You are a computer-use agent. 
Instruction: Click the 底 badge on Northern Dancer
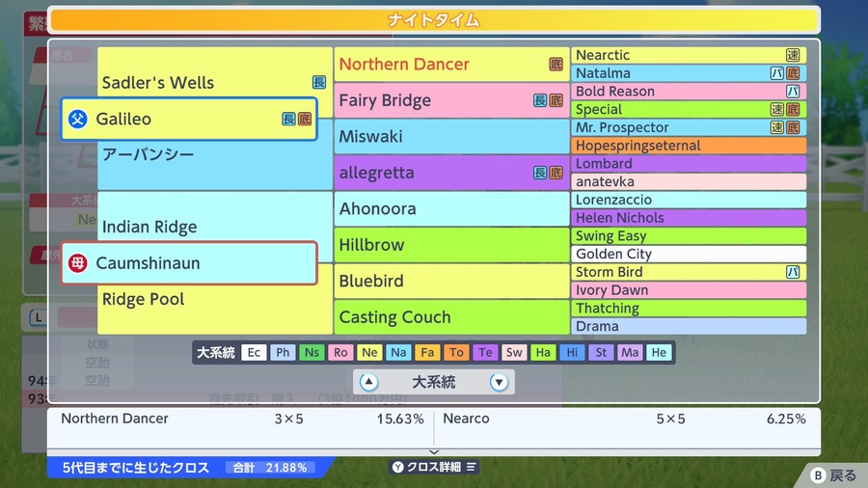(x=556, y=65)
